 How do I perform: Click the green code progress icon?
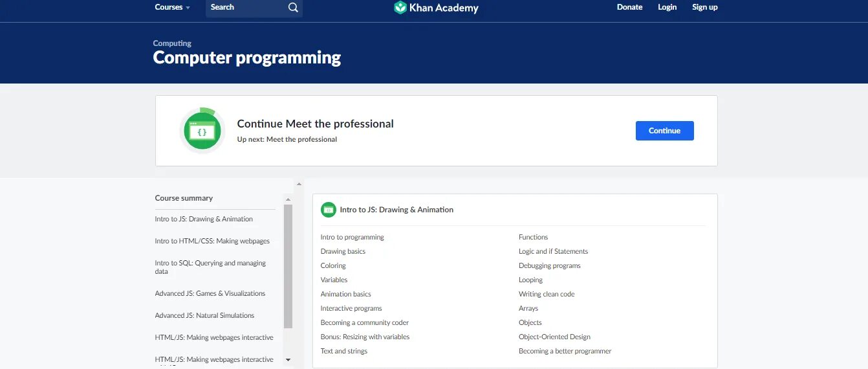point(202,131)
